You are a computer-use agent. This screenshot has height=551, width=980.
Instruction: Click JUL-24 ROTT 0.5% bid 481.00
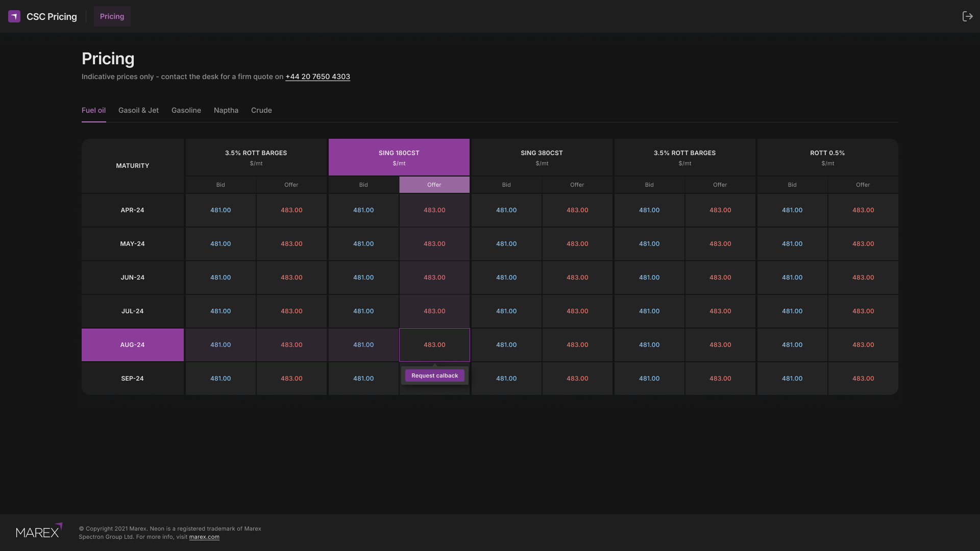(792, 311)
